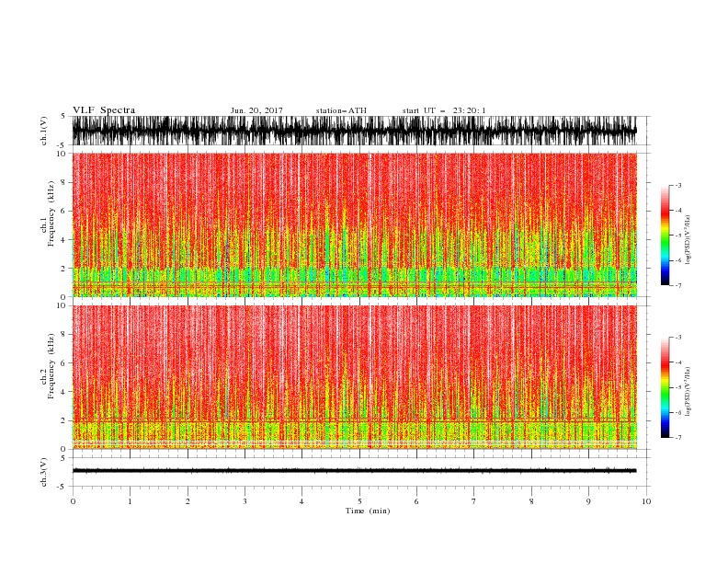Click the "ch.3(V)" waveform axis label
Viewport: 728px width, 563px height.
point(44,472)
